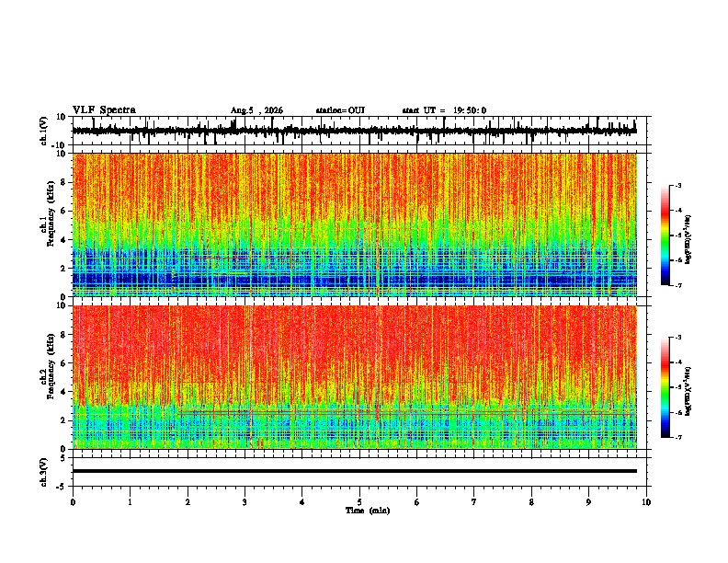Click the ch.1 color scale bar
Screen dimensions: 728x563
[x=665, y=236]
